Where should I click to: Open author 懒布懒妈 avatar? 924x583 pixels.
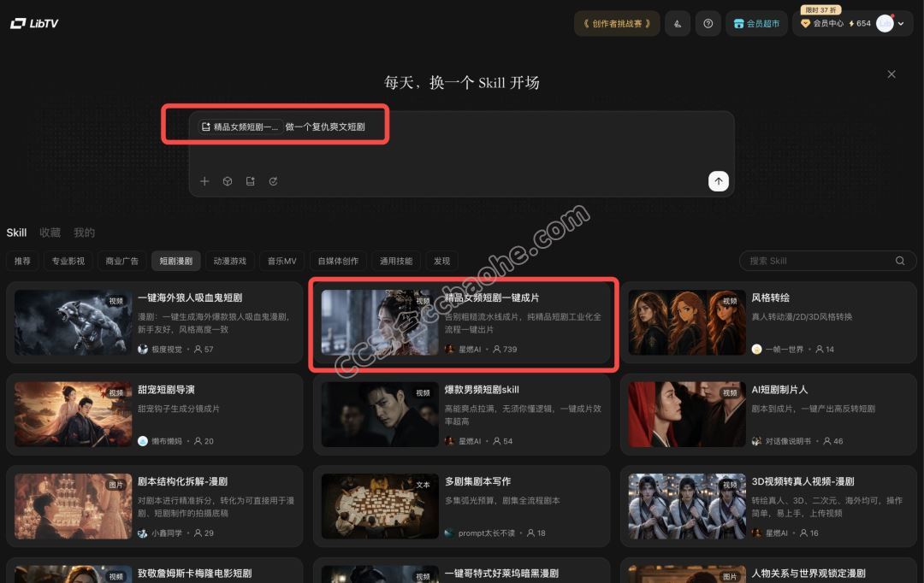143,441
